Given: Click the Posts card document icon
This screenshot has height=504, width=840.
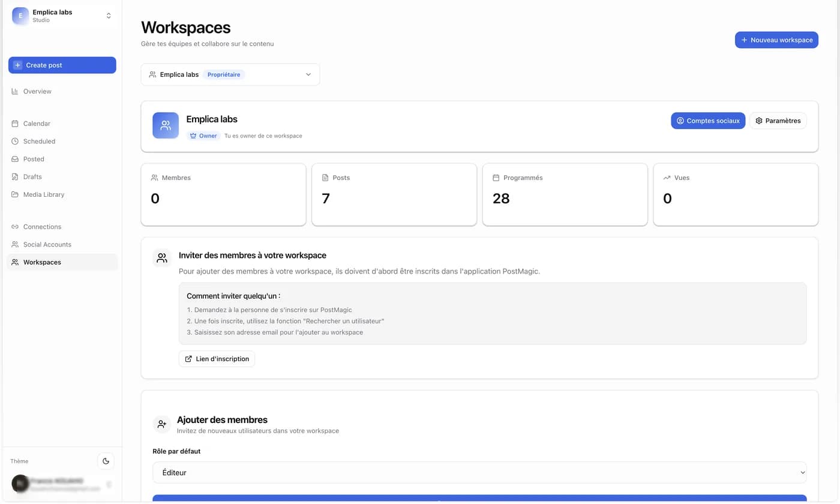Looking at the screenshot, I should point(325,178).
